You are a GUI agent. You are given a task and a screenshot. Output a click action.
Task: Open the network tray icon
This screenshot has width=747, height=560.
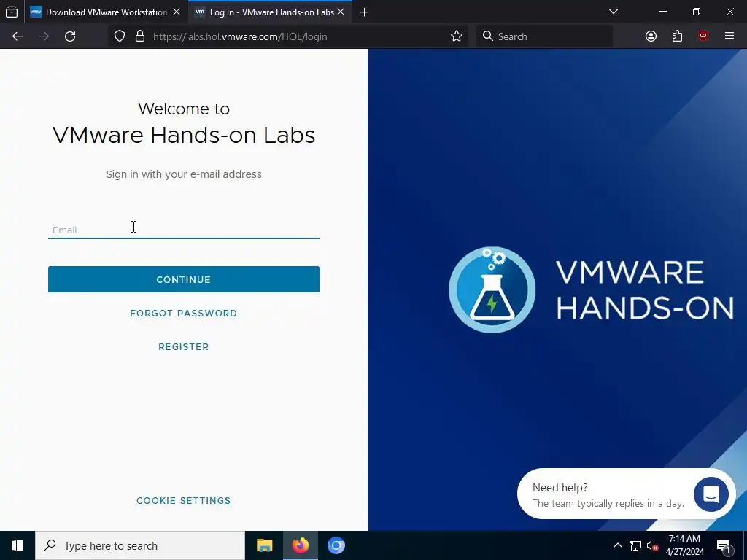(635, 545)
